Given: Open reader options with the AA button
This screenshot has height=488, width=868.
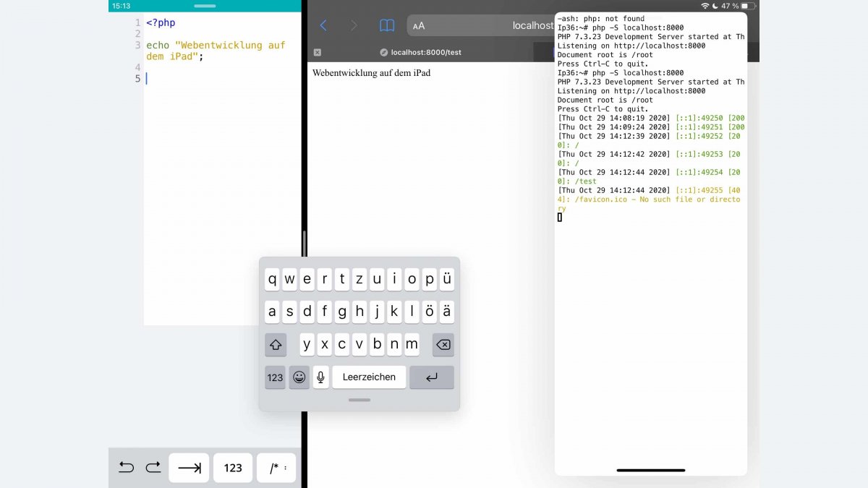Looking at the screenshot, I should tap(418, 25).
